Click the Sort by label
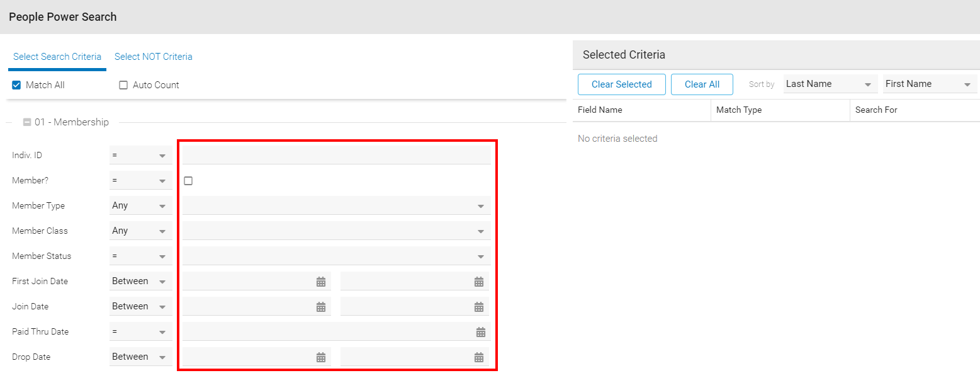 (x=762, y=84)
